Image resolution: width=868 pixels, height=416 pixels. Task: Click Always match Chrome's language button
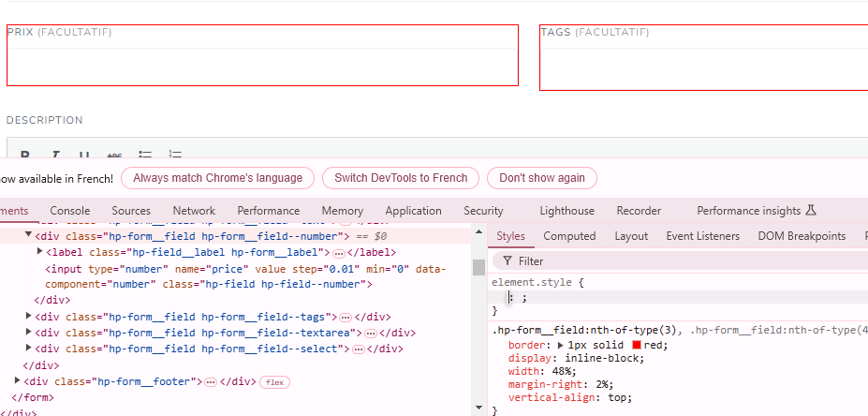217,178
